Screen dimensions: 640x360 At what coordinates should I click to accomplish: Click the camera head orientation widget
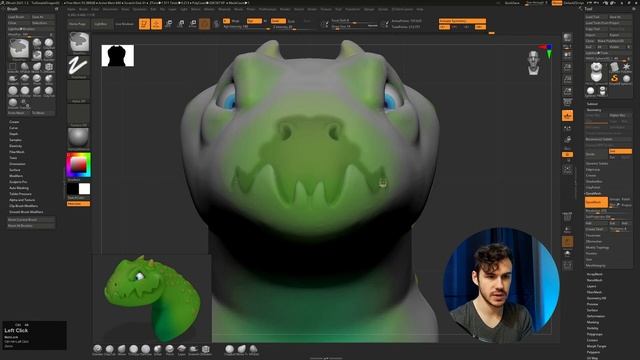coord(533,63)
